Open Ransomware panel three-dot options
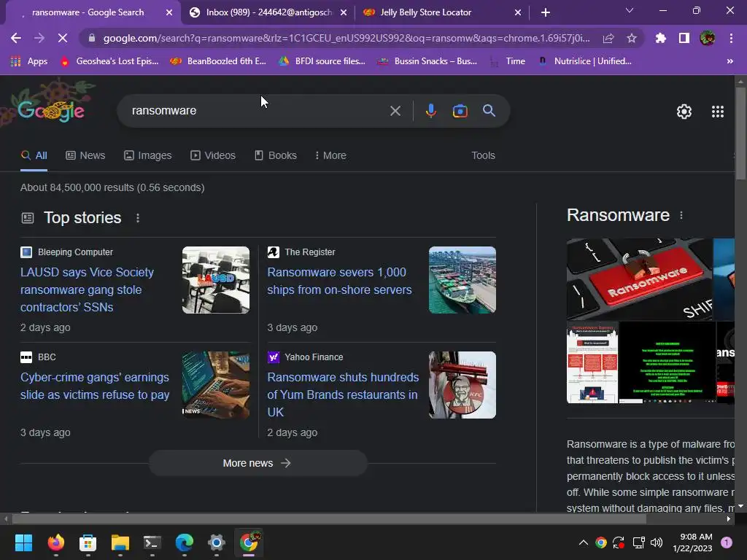Viewport: 747px width, 560px height. click(681, 215)
